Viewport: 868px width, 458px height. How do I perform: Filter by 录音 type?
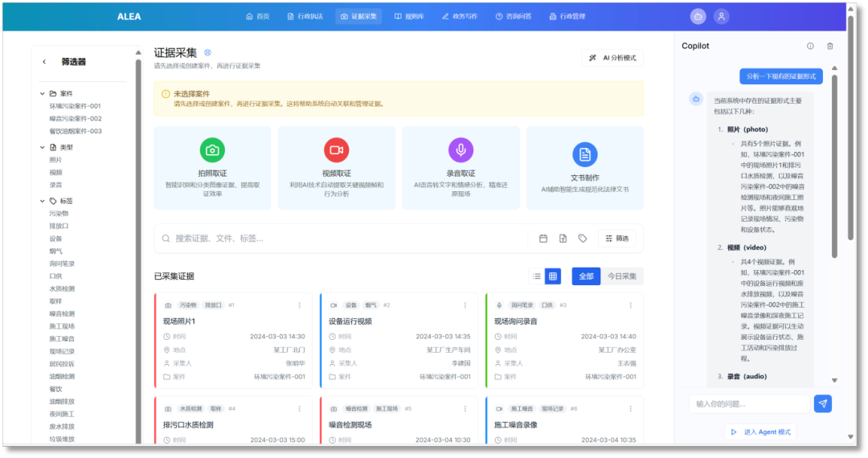click(55, 186)
